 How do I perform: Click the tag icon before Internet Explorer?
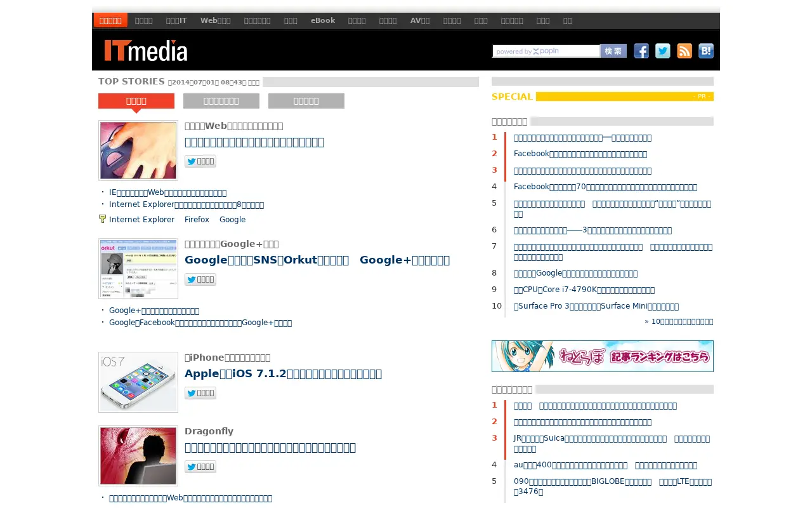102,219
